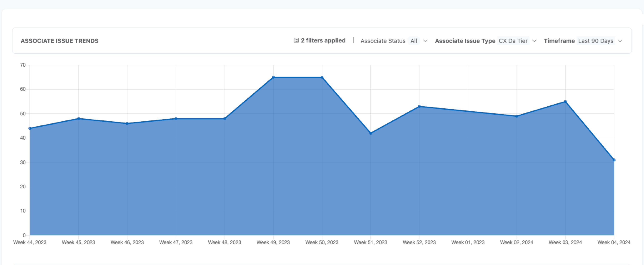Click the '2 filters applied' text
This screenshot has width=644, height=265.
tap(323, 40)
